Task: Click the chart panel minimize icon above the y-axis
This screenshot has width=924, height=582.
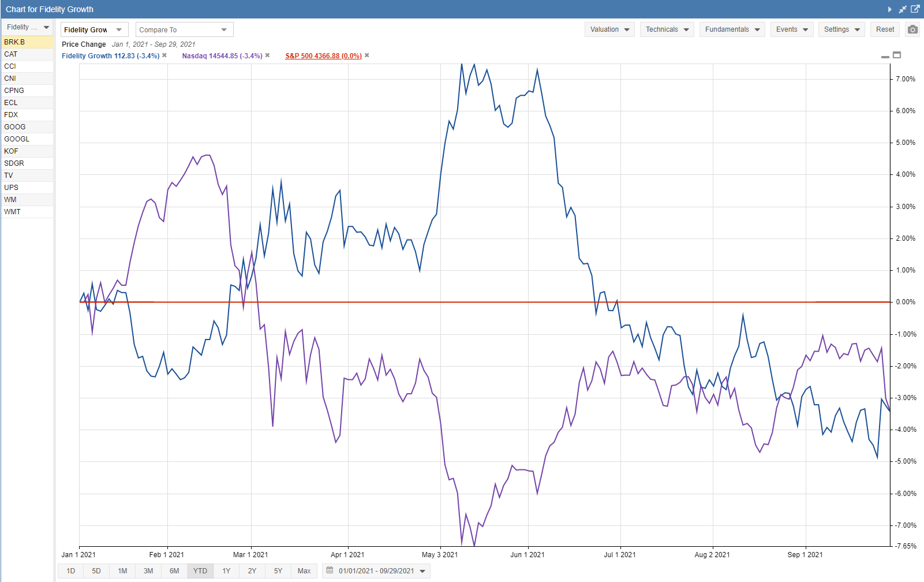Action: (885, 57)
